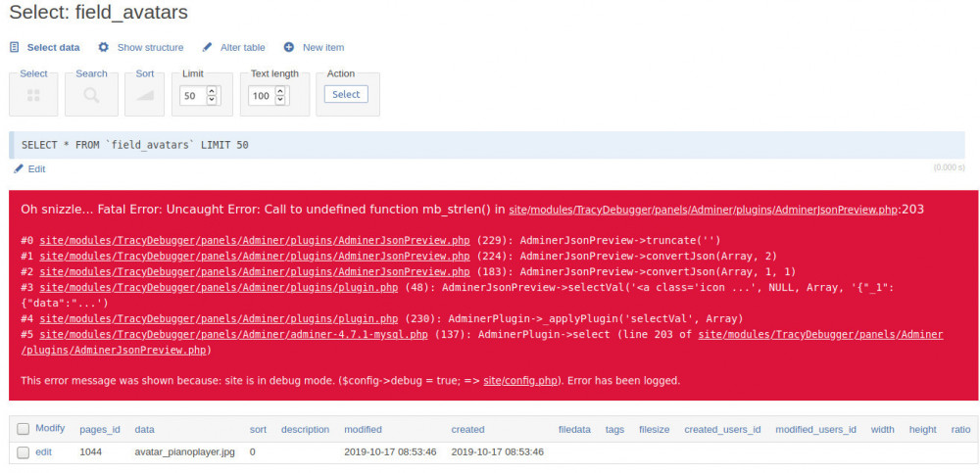Click the pencil icon beside Edit query
The image size is (980, 473).
click(19, 169)
